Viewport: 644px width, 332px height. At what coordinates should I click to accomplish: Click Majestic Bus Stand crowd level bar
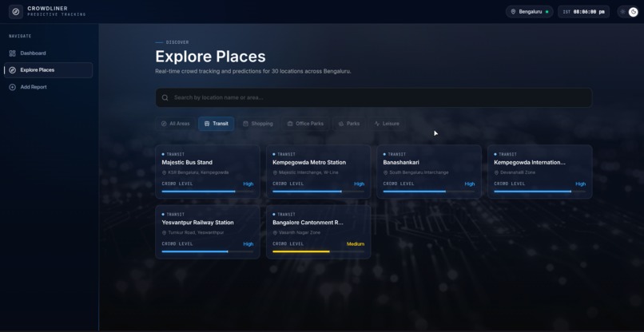208,192
